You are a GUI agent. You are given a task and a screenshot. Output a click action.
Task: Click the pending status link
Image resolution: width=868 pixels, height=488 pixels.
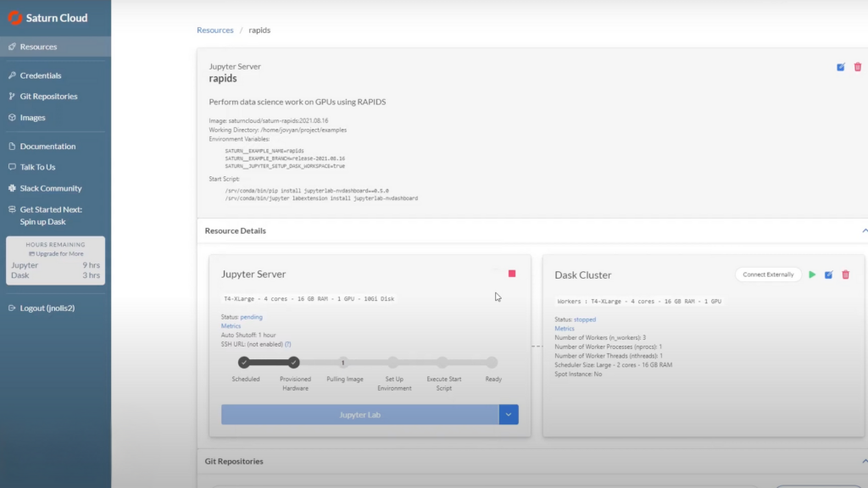pos(251,317)
